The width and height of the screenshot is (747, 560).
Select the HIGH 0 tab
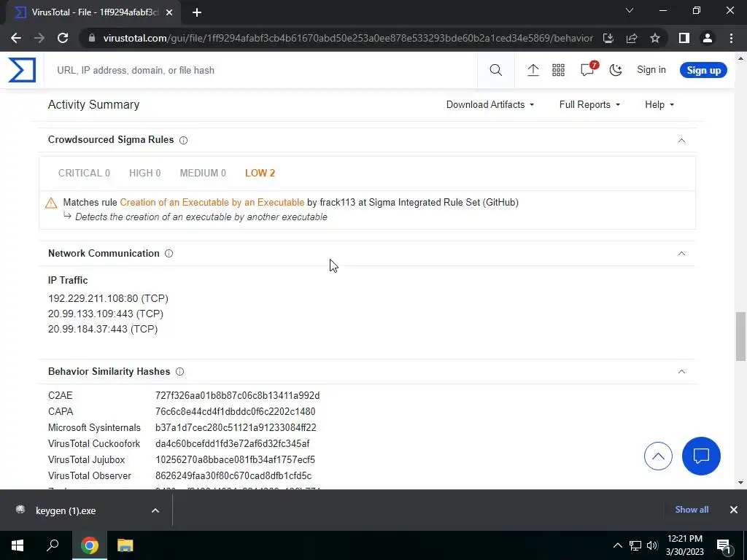pyautogui.click(x=145, y=173)
